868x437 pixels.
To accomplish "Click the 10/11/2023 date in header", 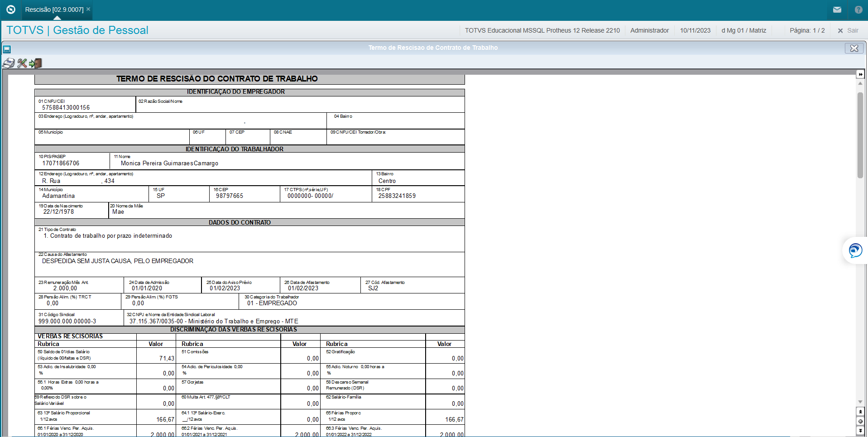I will 695,30.
